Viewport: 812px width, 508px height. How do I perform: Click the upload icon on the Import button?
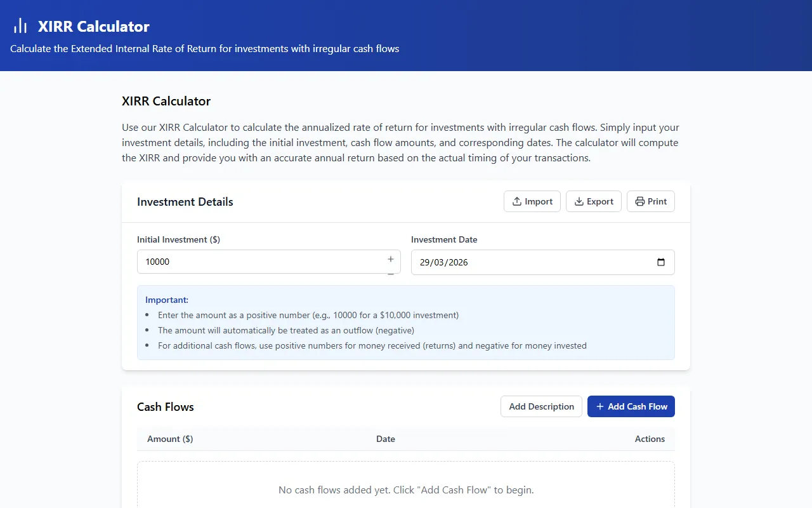[517, 201]
